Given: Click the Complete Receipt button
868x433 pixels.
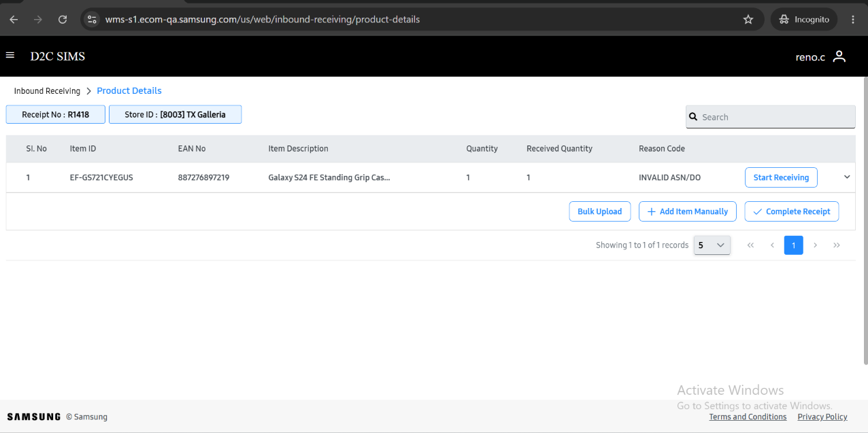Looking at the screenshot, I should [792, 211].
